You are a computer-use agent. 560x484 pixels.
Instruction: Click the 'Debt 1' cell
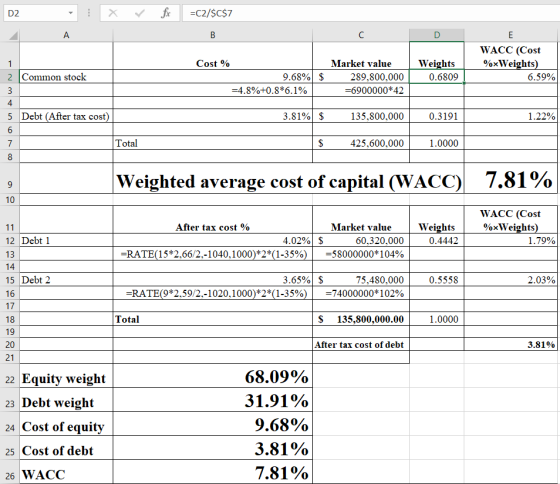pyautogui.click(x=66, y=240)
